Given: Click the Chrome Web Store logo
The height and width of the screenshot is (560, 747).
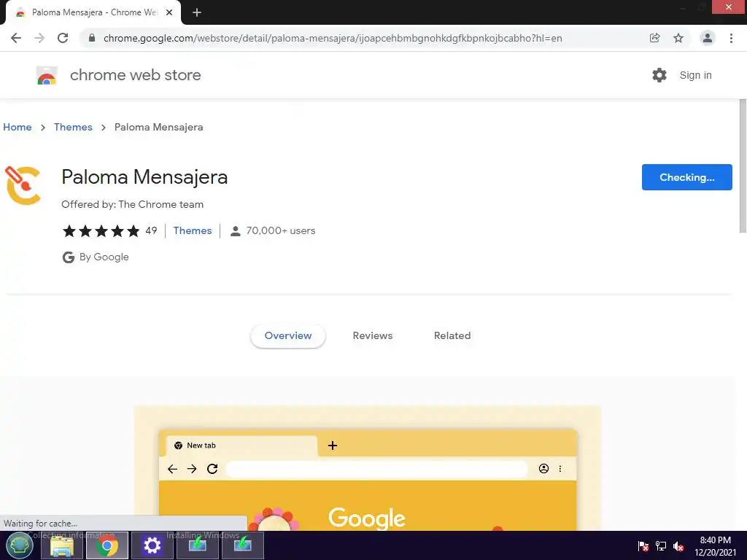Looking at the screenshot, I should (x=47, y=75).
